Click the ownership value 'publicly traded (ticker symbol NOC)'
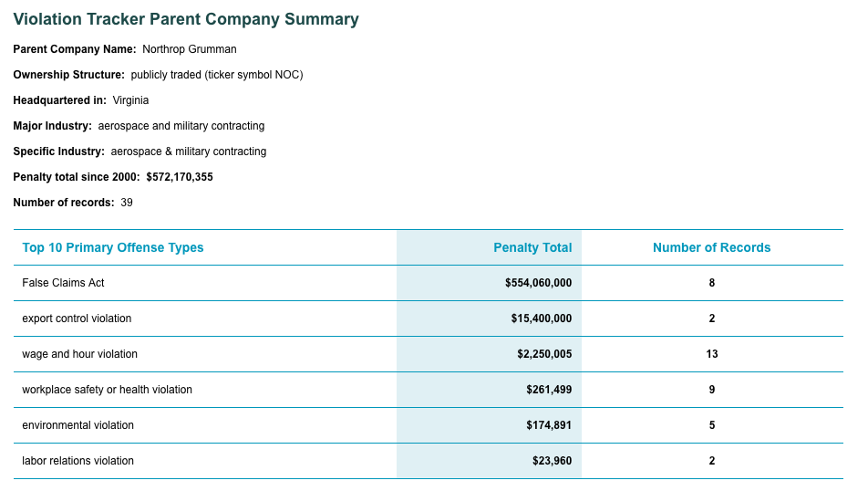Screen dimensions: 868x491 click(x=217, y=75)
